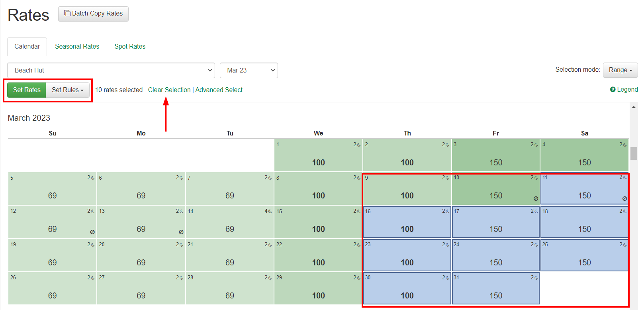Image resolution: width=644 pixels, height=310 pixels.
Task: Toggle selection of March 16 cell
Action: [407, 222]
